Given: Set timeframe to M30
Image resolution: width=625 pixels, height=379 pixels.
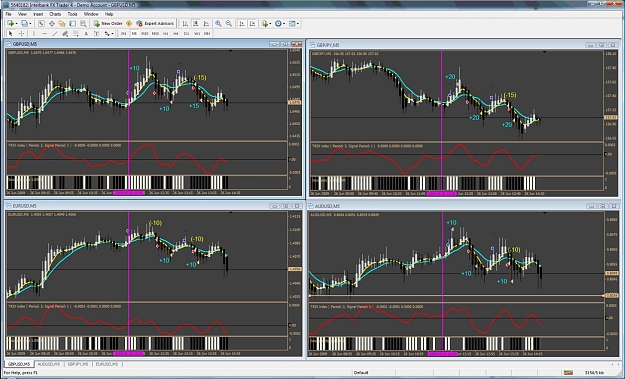Looking at the screenshot, I should (155, 33).
